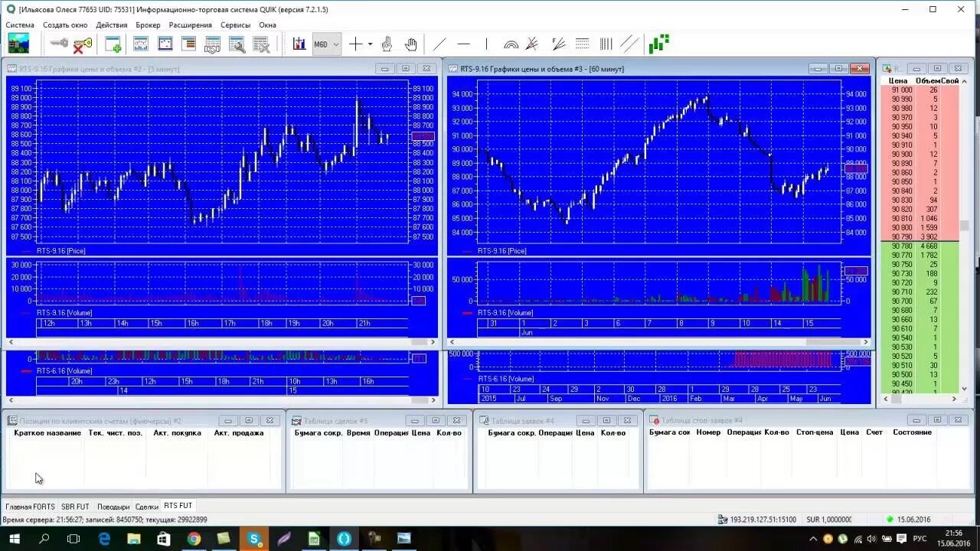Click the handshake deals table icon
The width and height of the screenshot is (980, 551).
click(212, 44)
